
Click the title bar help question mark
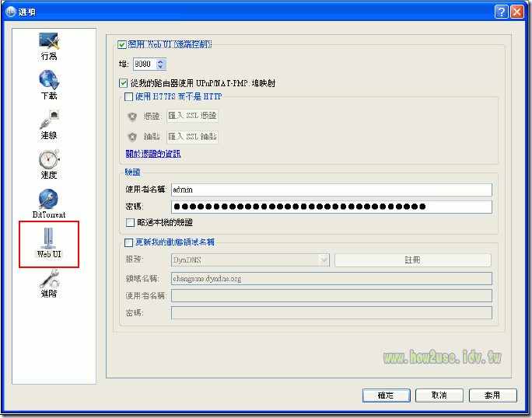tap(502, 11)
